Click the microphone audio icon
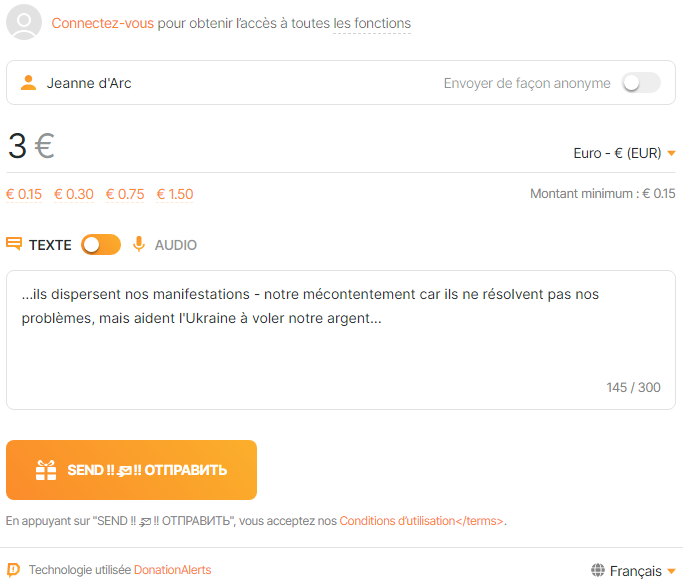683x583 pixels. pyautogui.click(x=139, y=244)
